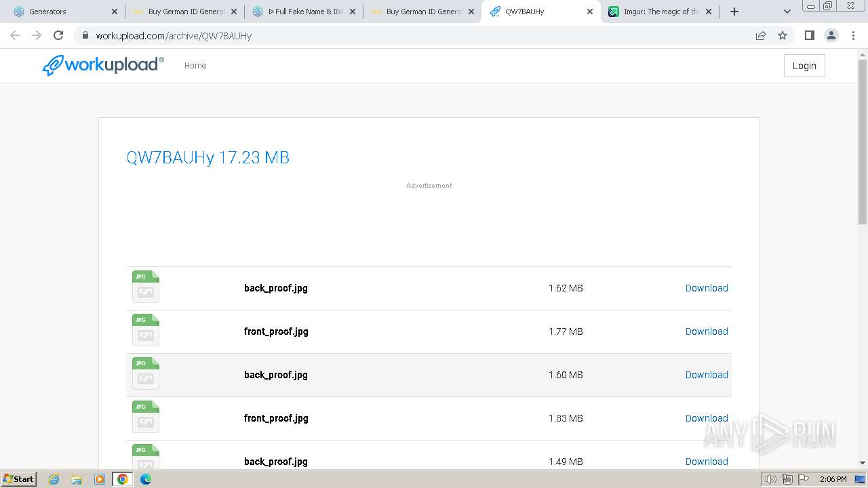The height and width of the screenshot is (488, 868).
Task: Click the 1.83 MB size text
Action: pyautogui.click(x=566, y=418)
